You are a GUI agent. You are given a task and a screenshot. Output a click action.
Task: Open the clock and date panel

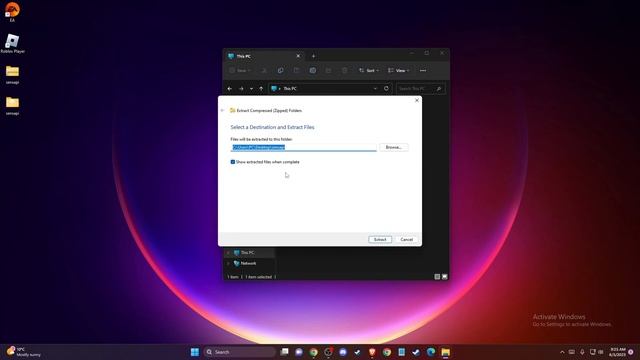pyautogui.click(x=618, y=352)
